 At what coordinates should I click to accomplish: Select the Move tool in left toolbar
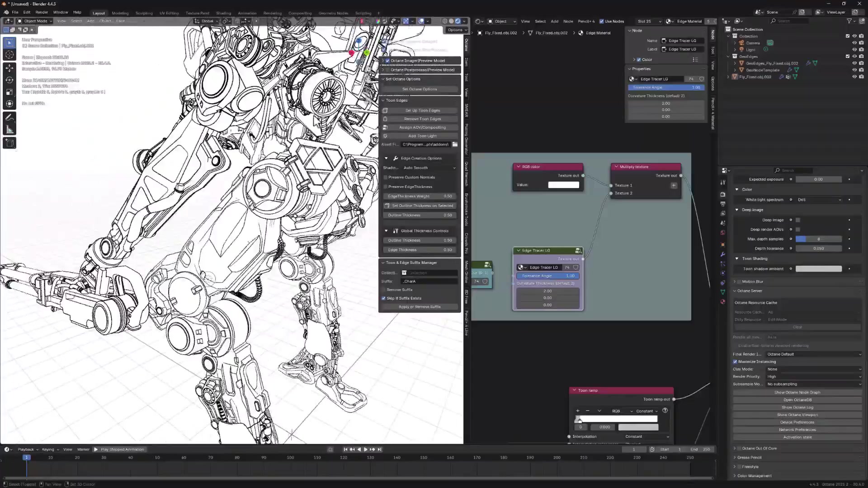point(9,68)
